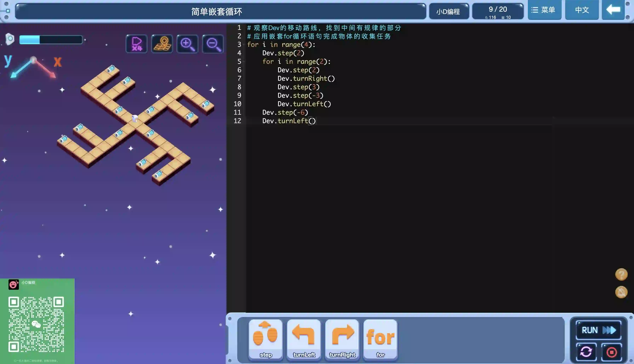The image size is (634, 364).
Task: Insert the turnLeft command block
Action: (x=304, y=339)
